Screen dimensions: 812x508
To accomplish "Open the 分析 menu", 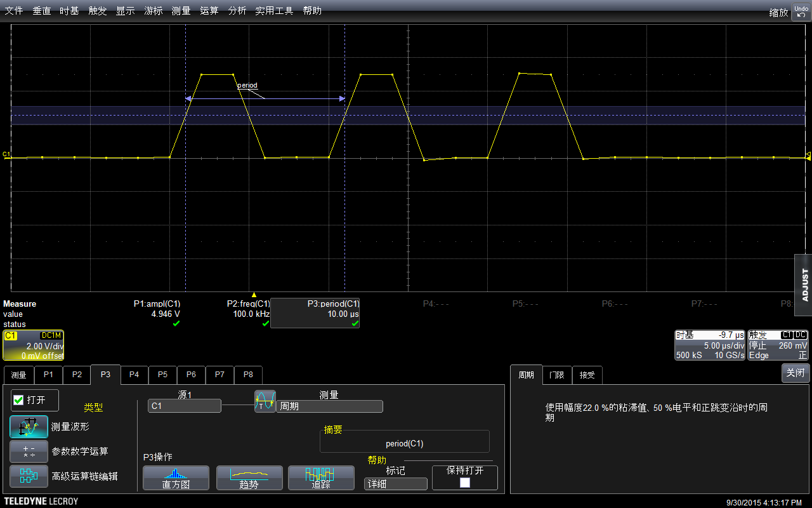I will point(237,11).
